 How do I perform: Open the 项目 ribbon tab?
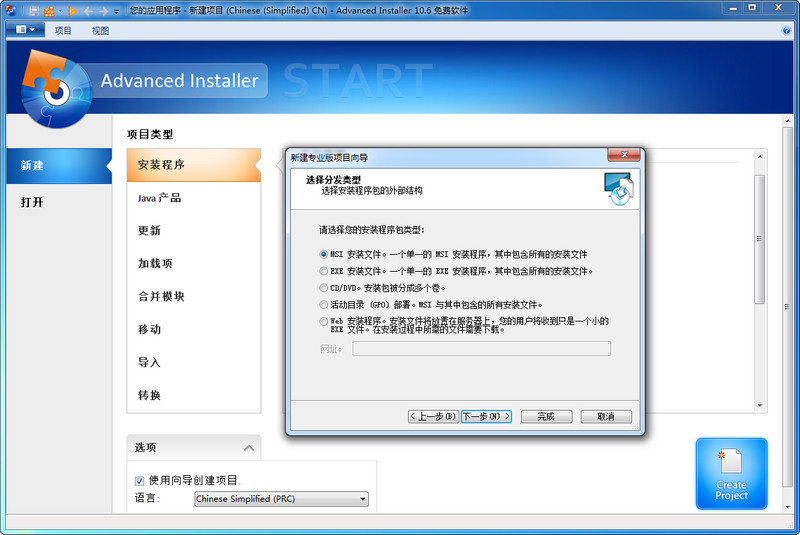63,31
